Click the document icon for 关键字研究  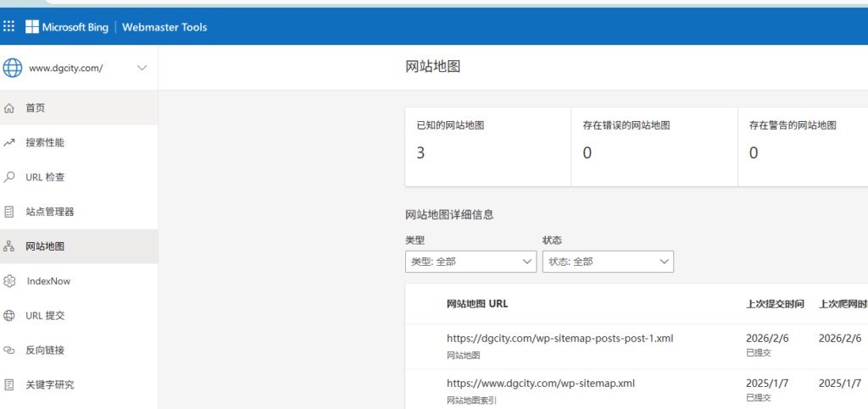(x=8, y=384)
